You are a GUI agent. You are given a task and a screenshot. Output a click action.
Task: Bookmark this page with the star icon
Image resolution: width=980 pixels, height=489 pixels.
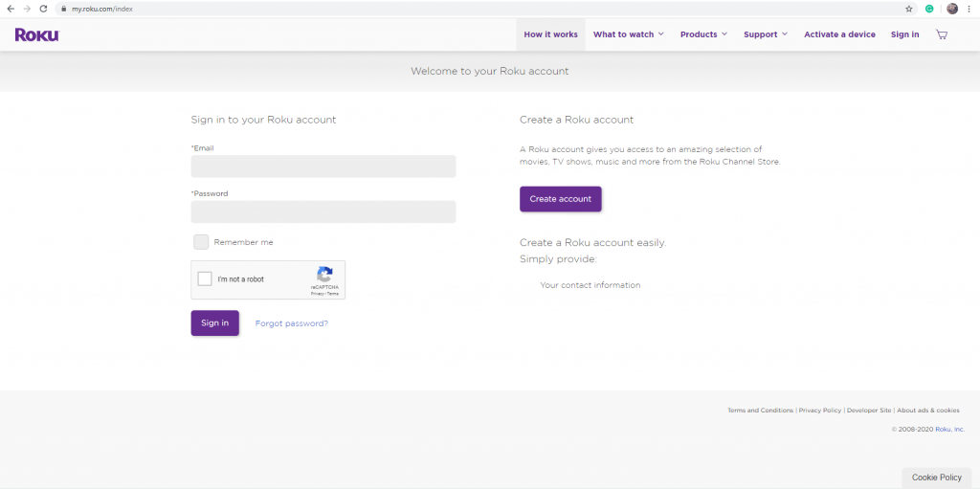(x=909, y=9)
